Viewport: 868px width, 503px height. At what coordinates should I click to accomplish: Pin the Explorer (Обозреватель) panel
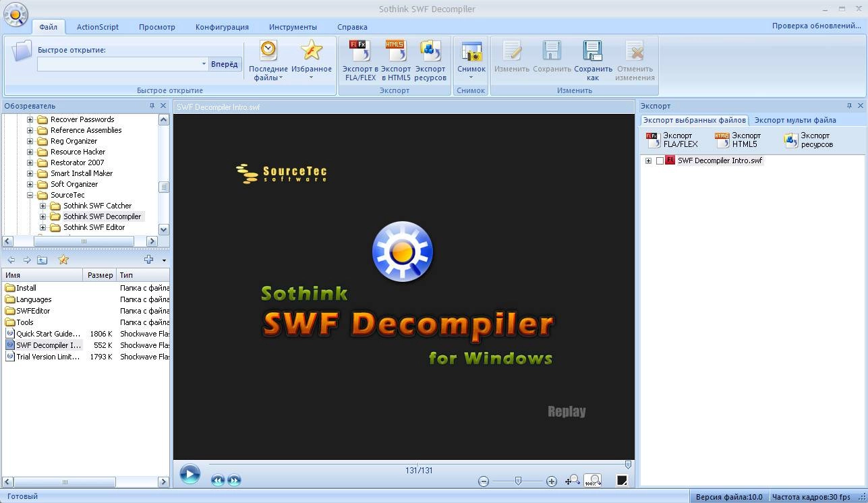[152, 106]
